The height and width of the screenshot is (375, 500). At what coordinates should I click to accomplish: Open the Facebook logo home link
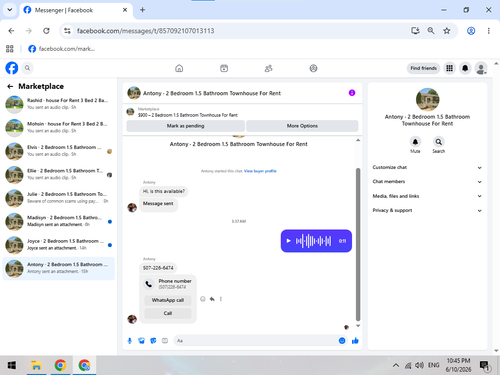coord(12,68)
